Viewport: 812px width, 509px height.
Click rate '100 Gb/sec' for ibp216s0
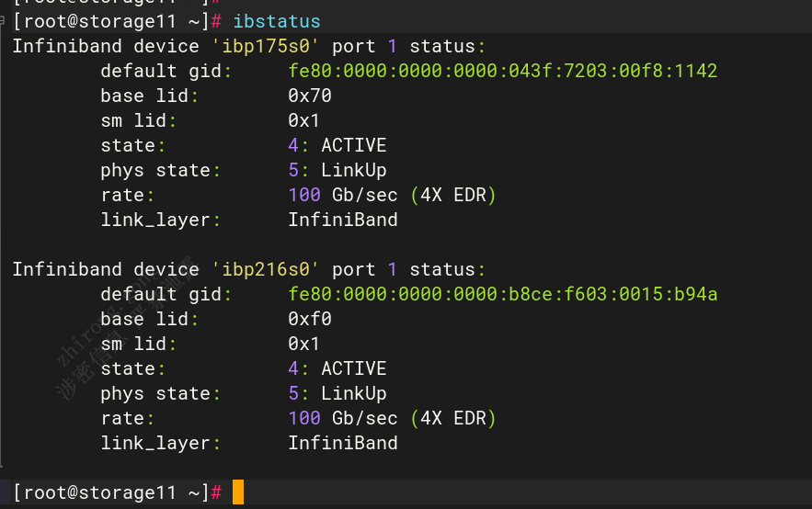pyautogui.click(x=343, y=418)
